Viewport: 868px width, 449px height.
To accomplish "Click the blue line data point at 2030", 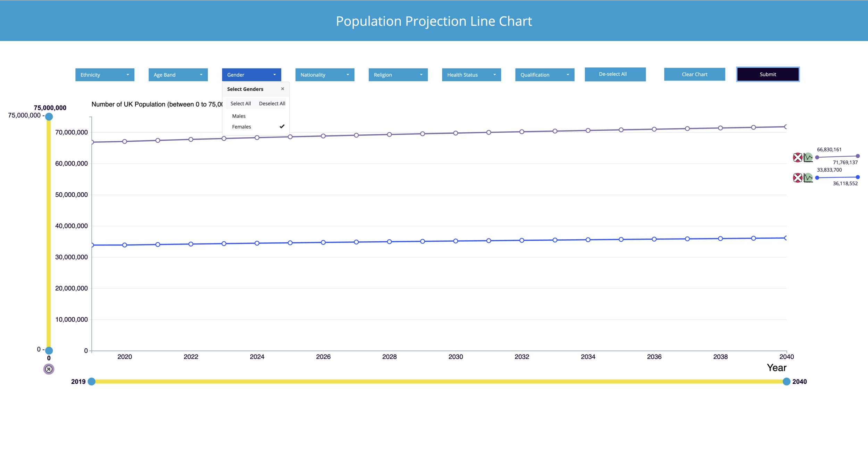I will [456, 241].
